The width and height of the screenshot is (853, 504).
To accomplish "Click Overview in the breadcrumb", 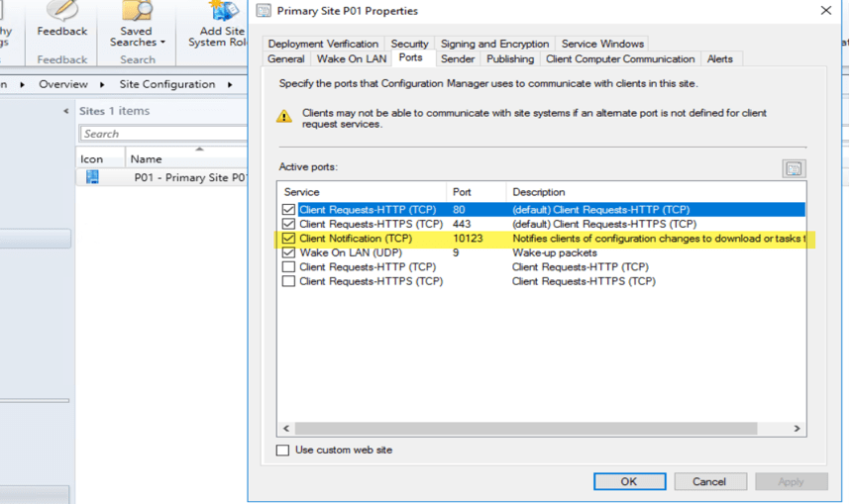I will click(63, 84).
